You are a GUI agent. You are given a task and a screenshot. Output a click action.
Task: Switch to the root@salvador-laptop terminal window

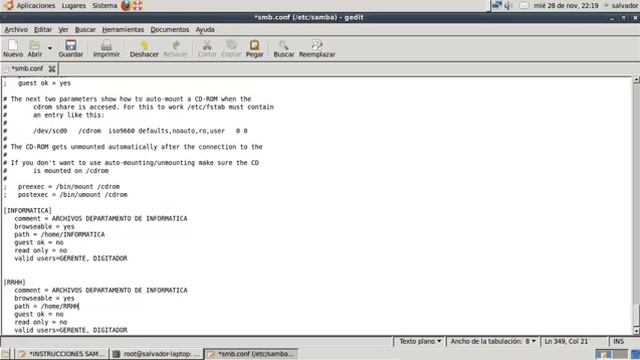point(157,354)
